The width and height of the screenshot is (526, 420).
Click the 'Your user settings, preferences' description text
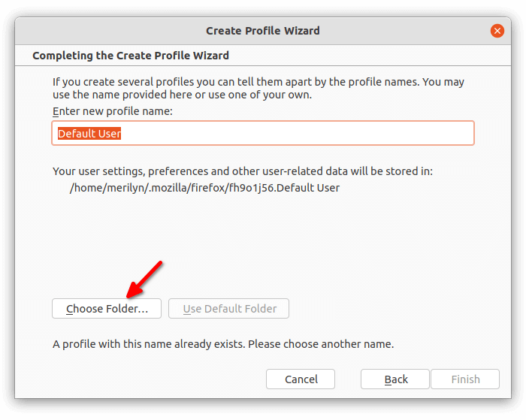[x=243, y=171]
